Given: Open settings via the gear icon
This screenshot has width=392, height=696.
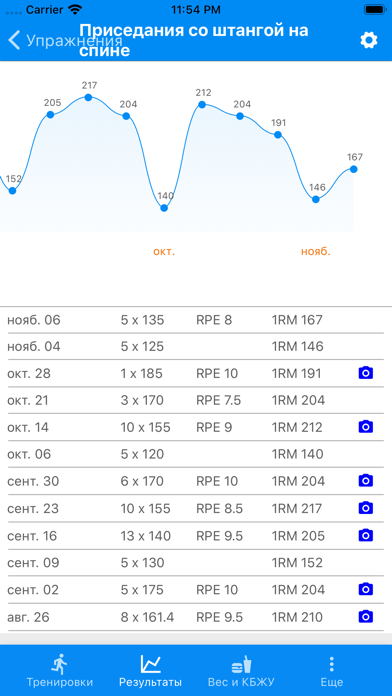Looking at the screenshot, I should tap(368, 40).
